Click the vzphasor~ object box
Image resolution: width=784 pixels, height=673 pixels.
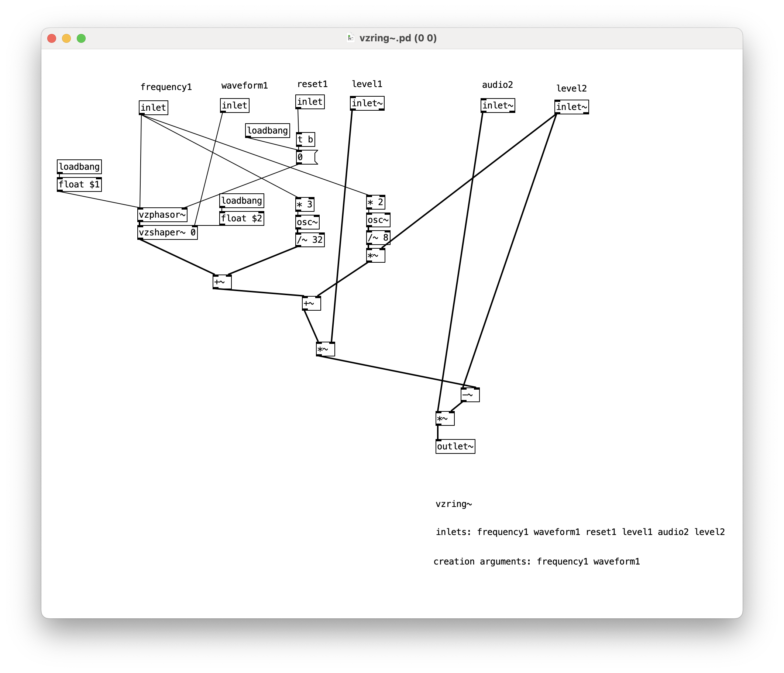[162, 215]
